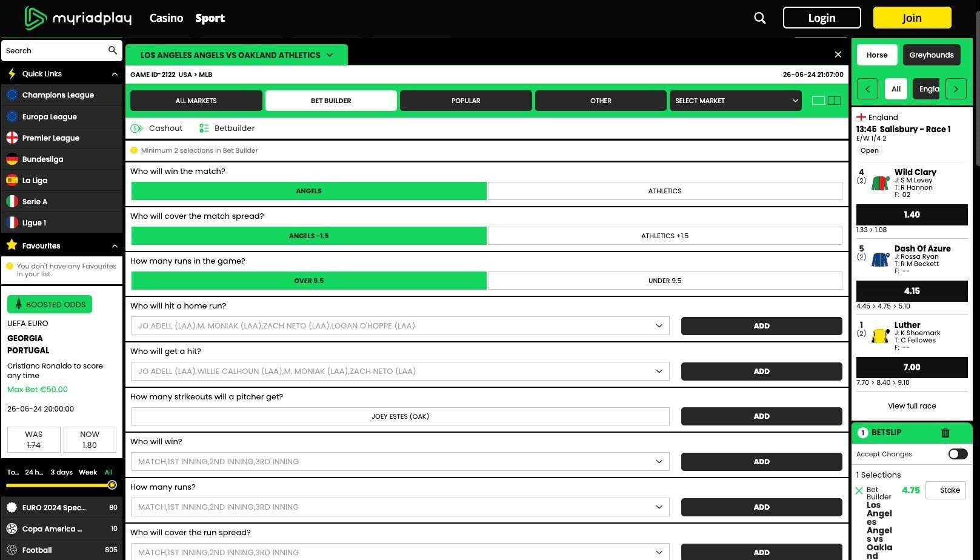This screenshot has width=980, height=560.
Task: Open the 'How many runs?' inning dropdown
Action: pyautogui.click(x=400, y=507)
